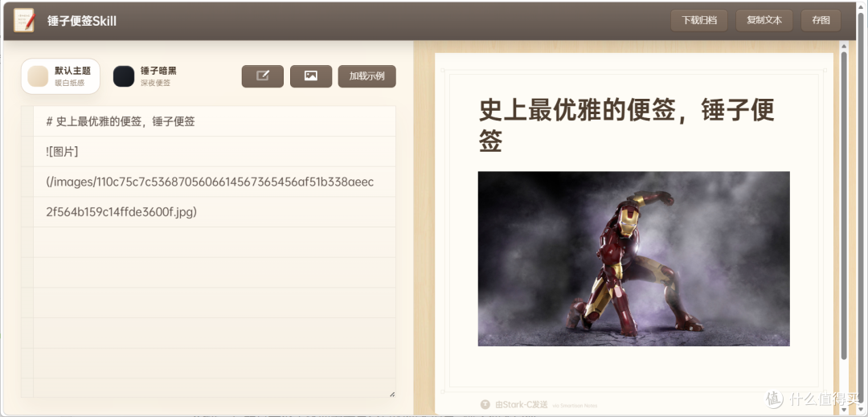The image size is (868, 417).
Task: Click the 存图 button
Action: point(821,20)
